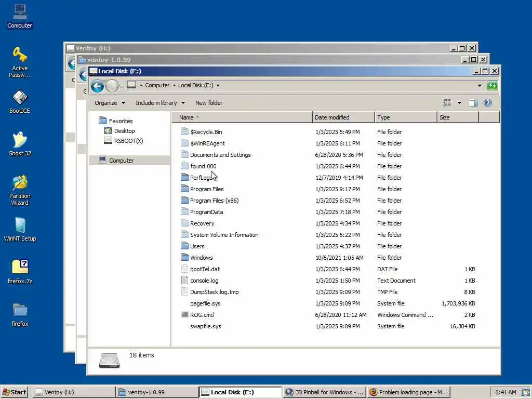Select the pagefile.sys file name

point(205,303)
